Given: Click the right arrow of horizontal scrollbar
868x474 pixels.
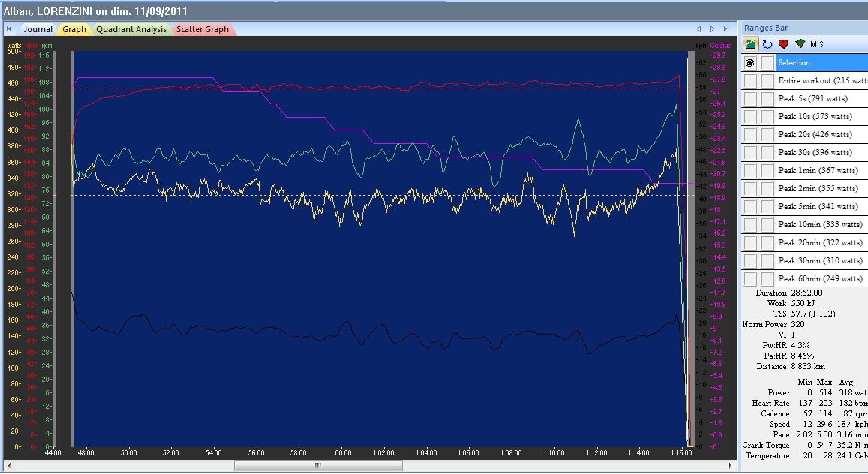Looking at the screenshot, I should tap(730, 466).
